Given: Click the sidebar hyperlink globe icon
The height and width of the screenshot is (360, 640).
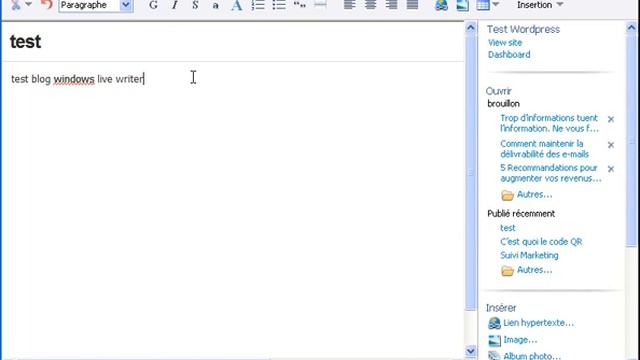Looking at the screenshot, I should coord(494,323).
